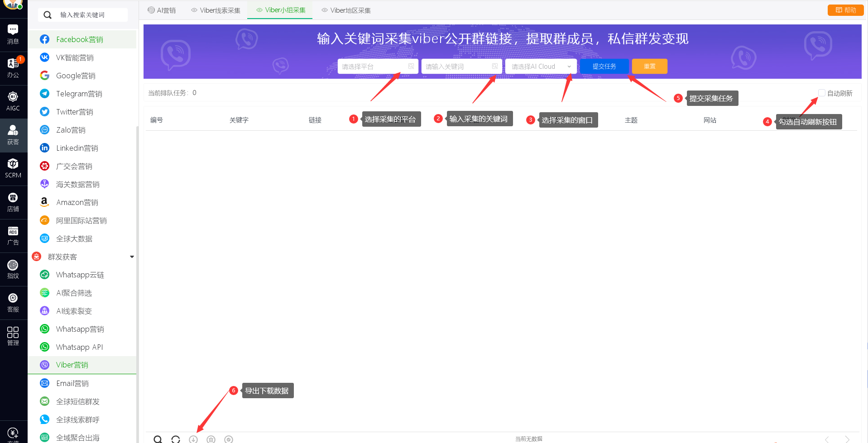Click the user avatar at top left
This screenshot has width=868, height=443.
pyautogui.click(x=13, y=4)
